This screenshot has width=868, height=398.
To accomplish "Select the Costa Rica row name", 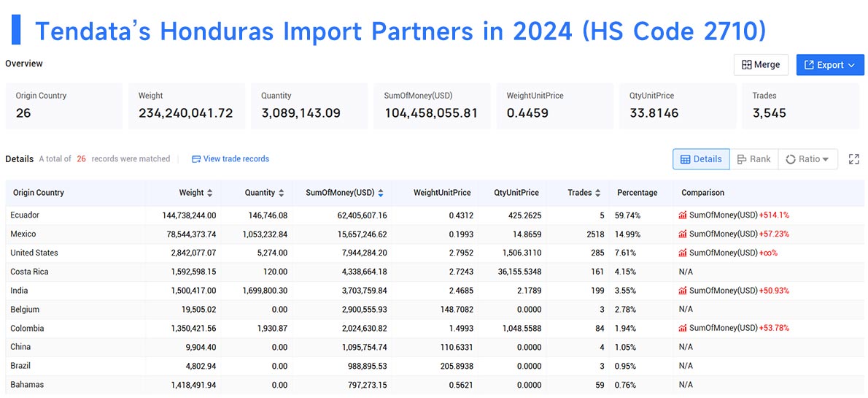I will [x=28, y=272].
